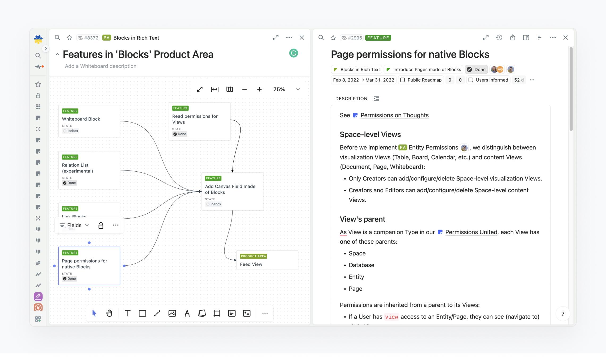Choose the Image insert tool
Screen dimensions: 606x364
(172, 313)
